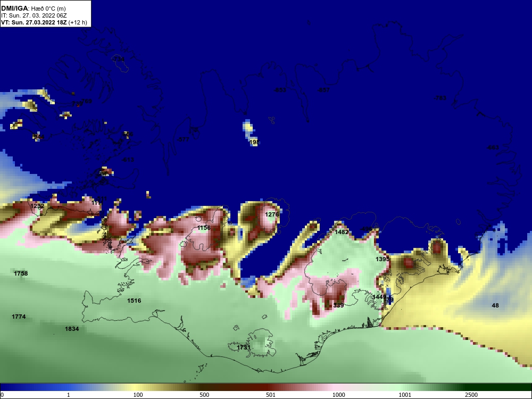Image resolution: width=532 pixels, height=399 pixels.
Task: Click the map value 944
Action: point(39,137)
